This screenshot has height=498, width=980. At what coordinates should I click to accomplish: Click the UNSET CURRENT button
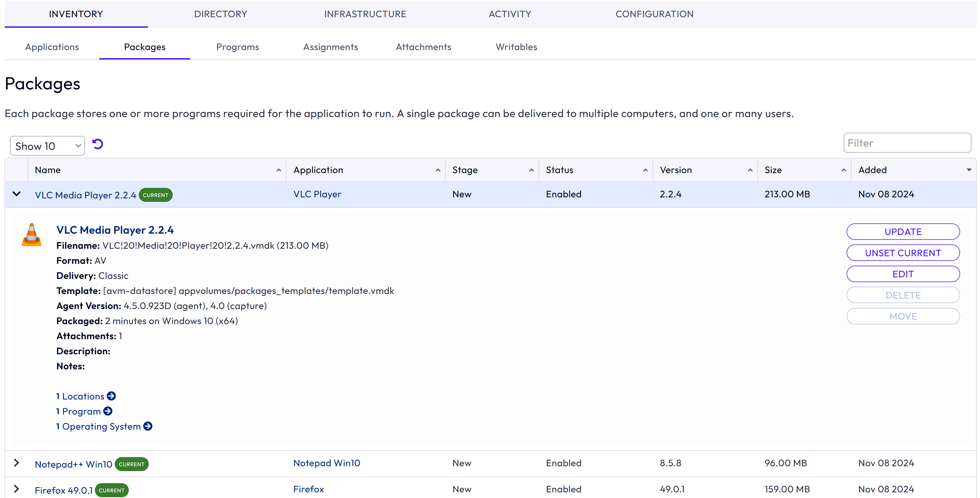tap(903, 253)
